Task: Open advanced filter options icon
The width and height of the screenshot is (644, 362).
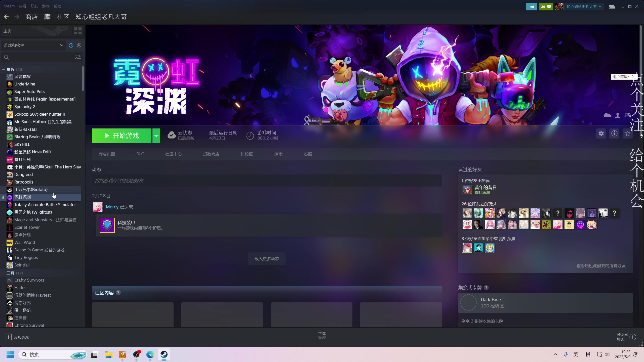Action: click(x=78, y=57)
